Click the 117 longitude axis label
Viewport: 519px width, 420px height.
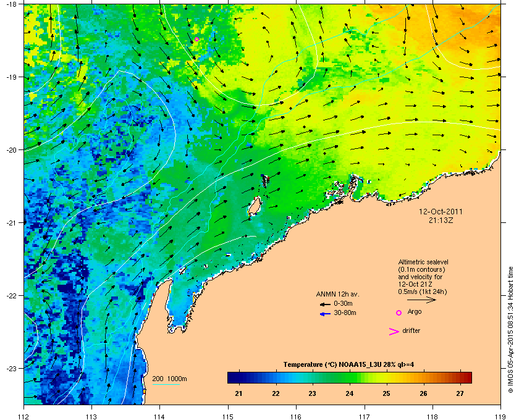coord(364,417)
